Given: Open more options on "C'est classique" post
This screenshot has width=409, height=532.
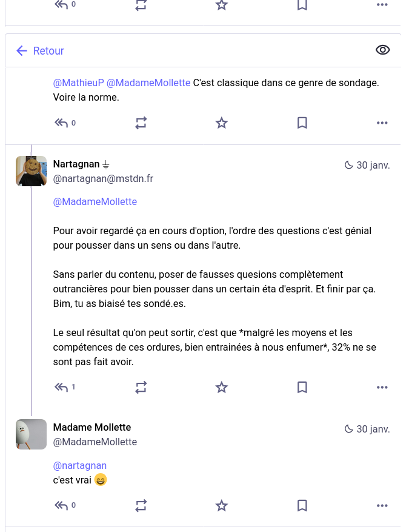Looking at the screenshot, I should tap(382, 123).
